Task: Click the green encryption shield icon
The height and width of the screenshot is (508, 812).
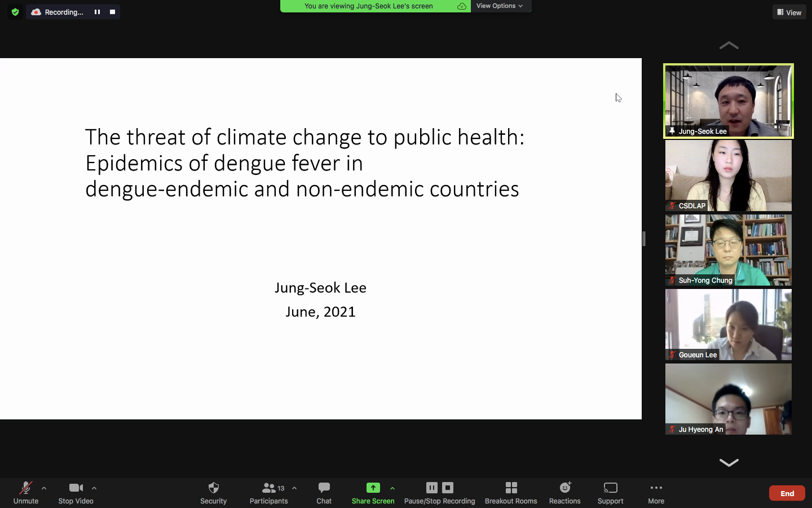Action: (x=15, y=12)
